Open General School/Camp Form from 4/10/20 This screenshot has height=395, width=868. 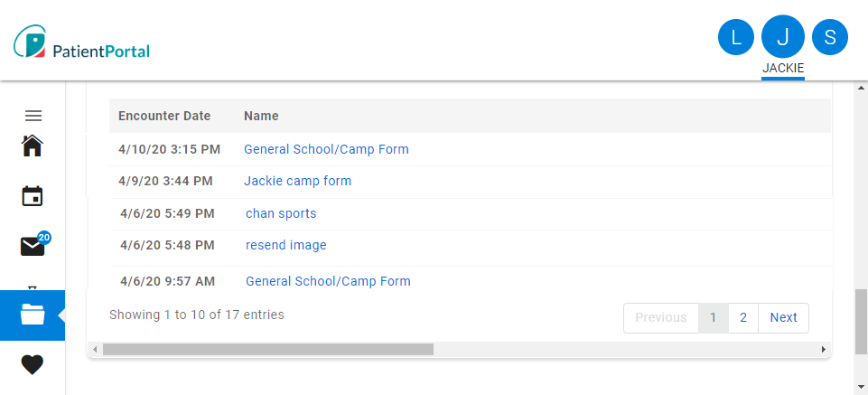tap(326, 149)
